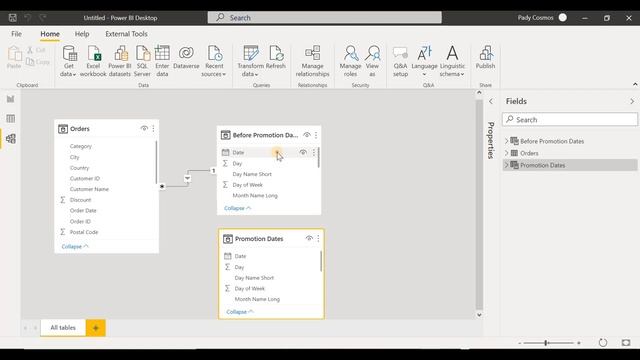Open more options for Before Promotion Dates card
Screen dimensions: 640x360
pyautogui.click(x=316, y=135)
